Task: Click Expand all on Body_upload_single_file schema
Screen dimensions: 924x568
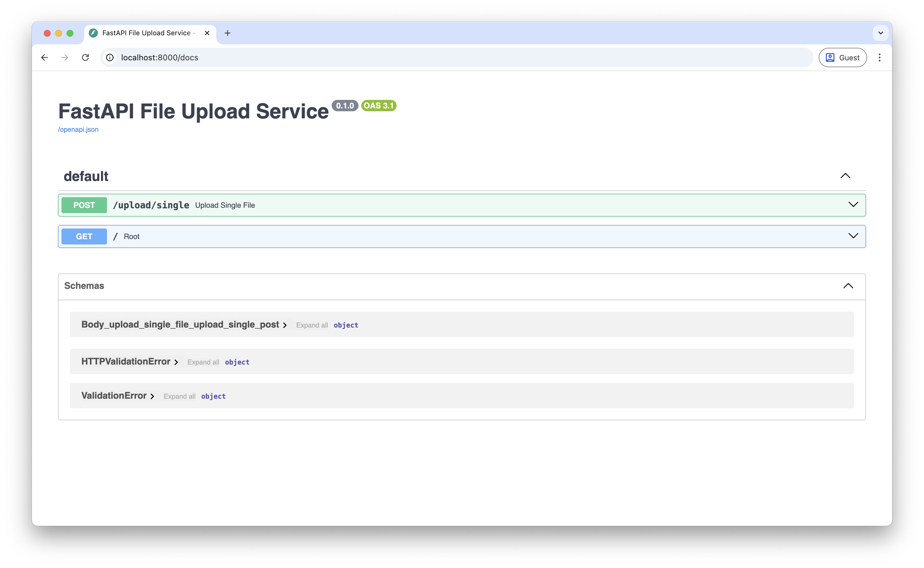Action: click(x=312, y=325)
